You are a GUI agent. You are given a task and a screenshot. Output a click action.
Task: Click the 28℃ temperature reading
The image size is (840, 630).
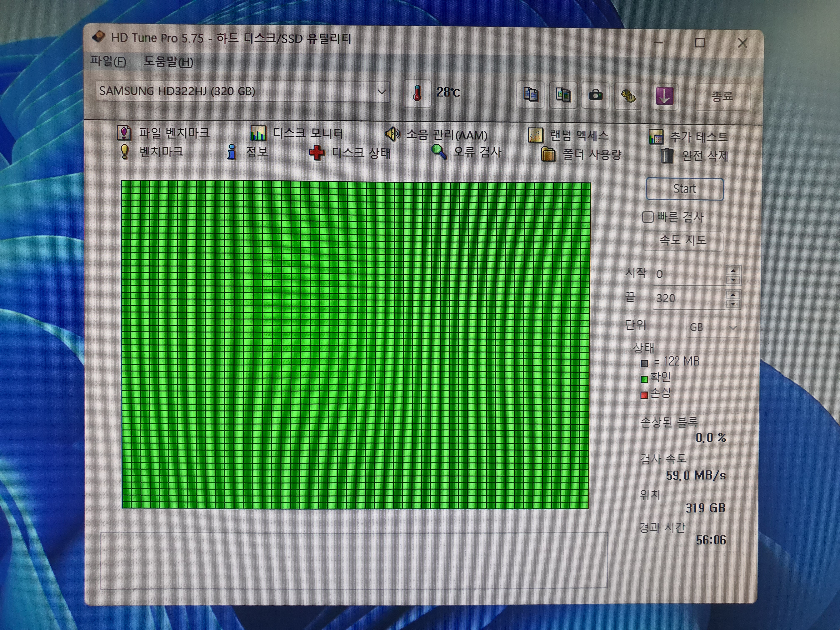(448, 92)
